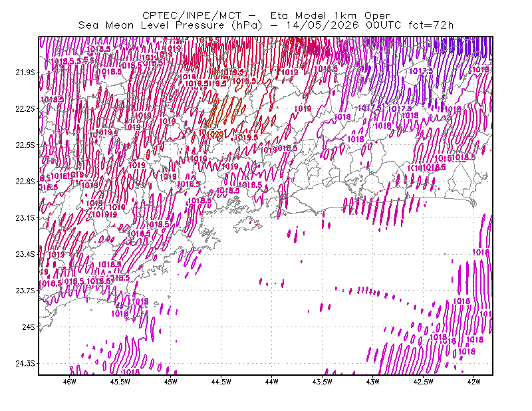
Task: Select the 24.3S latitude axis label
Action: (25, 364)
